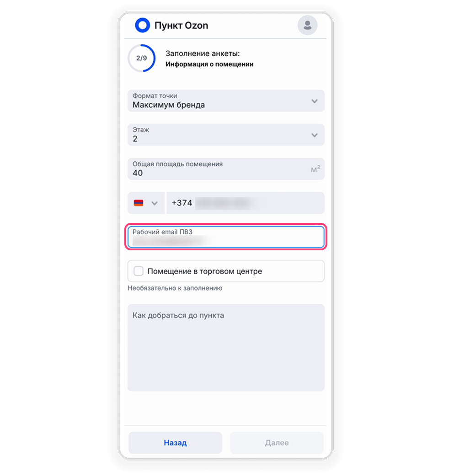
Task: Open the user profile avatar icon
Action: point(307,25)
